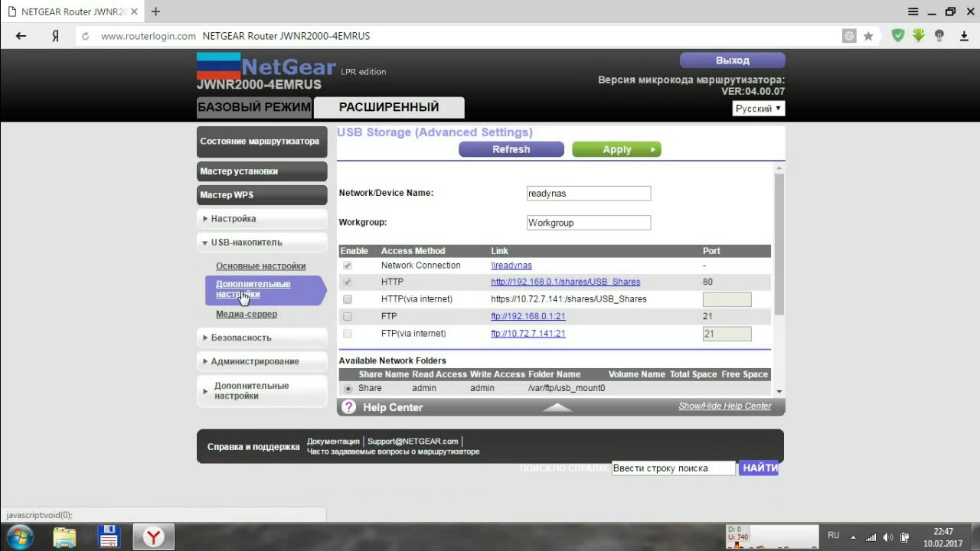Click the Выход logout button
Viewport: 980px width, 551px height.
733,60
